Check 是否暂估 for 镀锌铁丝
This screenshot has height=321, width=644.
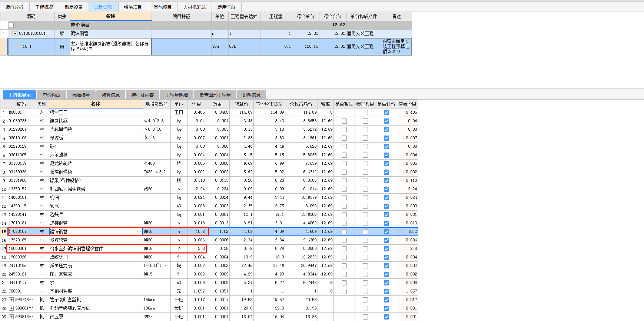click(x=344, y=121)
